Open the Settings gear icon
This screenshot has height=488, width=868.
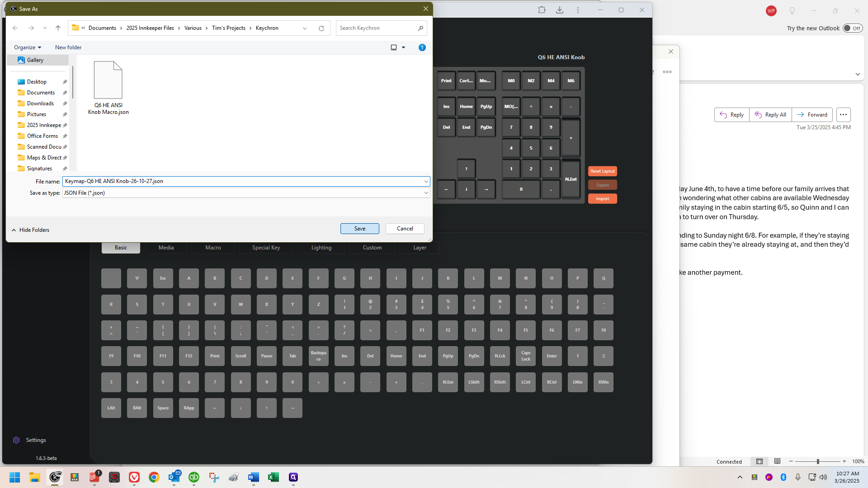pos(16,440)
